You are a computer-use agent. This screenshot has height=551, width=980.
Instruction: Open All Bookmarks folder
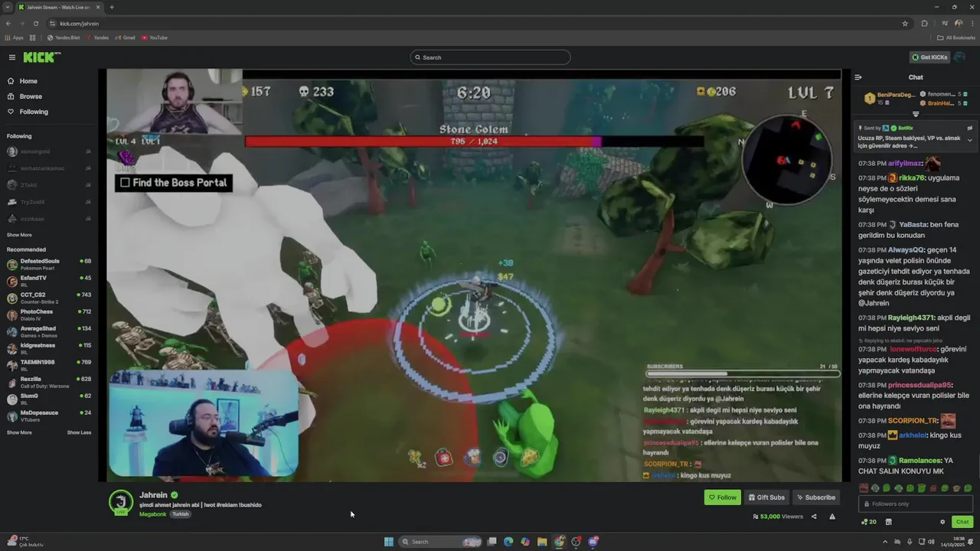(x=956, y=37)
